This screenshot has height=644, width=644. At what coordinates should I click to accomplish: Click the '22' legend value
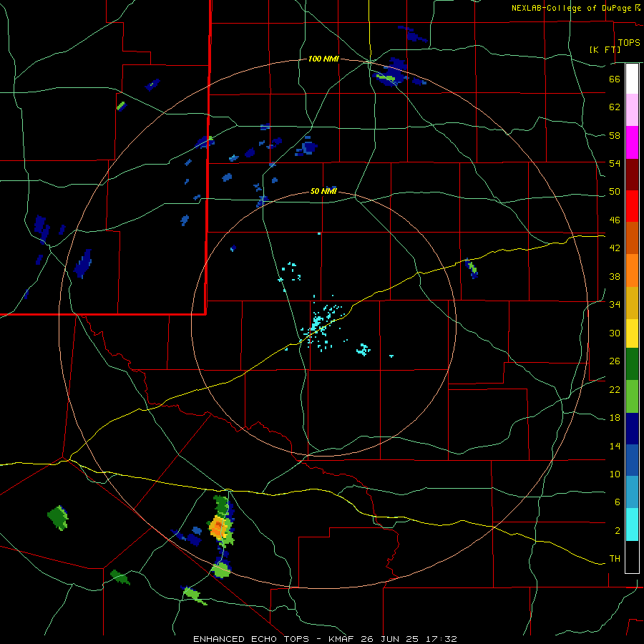[615, 389]
